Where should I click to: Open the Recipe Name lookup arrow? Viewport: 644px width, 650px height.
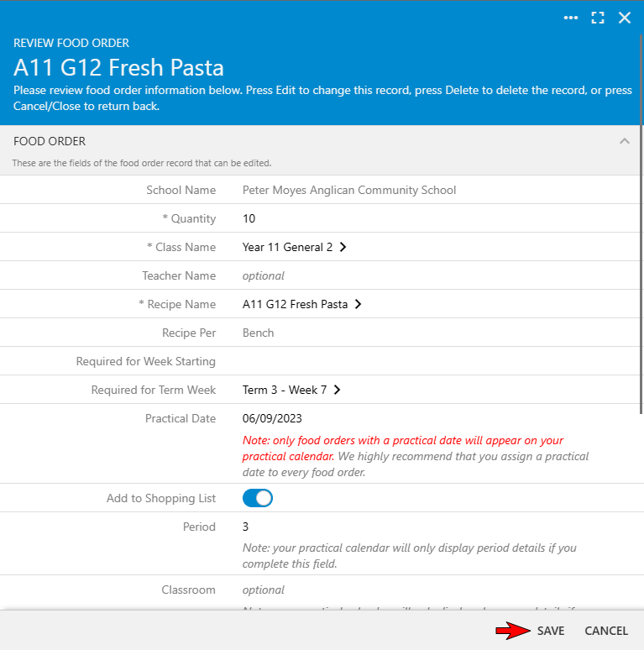[x=358, y=304]
